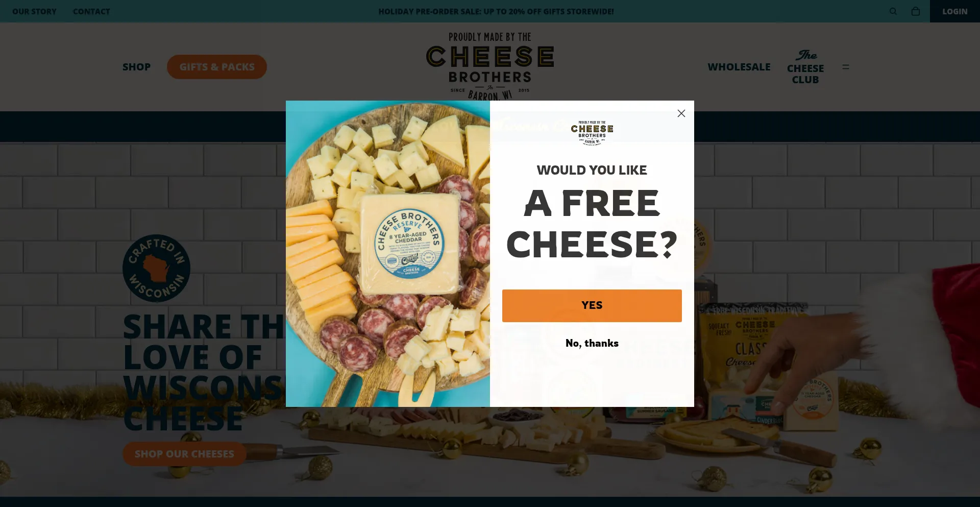
Task: Click the Shop Our Cheeses button
Action: pos(184,454)
